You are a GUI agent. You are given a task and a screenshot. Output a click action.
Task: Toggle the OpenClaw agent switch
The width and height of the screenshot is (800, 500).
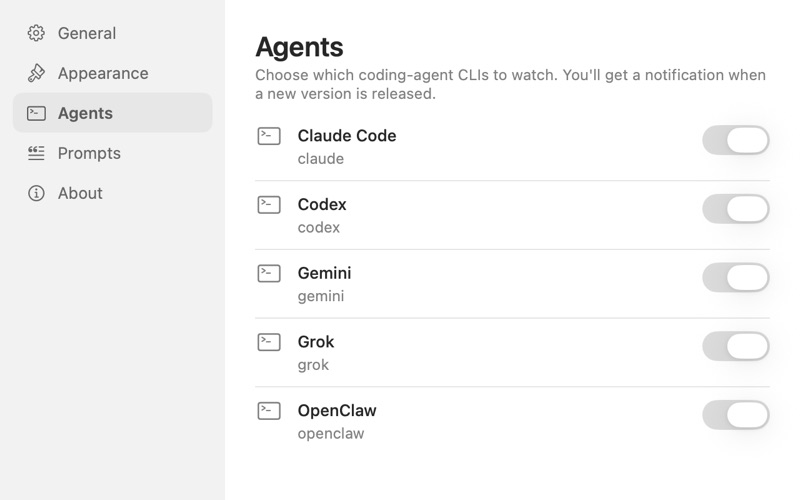click(736, 415)
